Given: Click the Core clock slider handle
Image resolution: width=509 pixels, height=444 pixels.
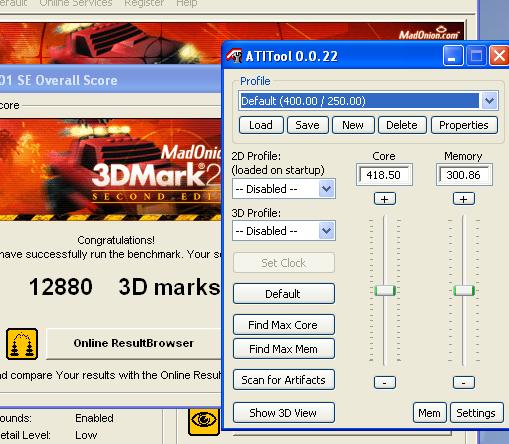Looking at the screenshot, I should (385, 290).
